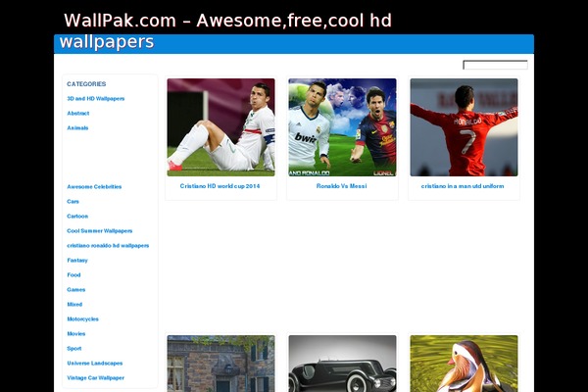Click the CATEGORIES heading text
Screen dimensions: 588x392
(x=86, y=84)
